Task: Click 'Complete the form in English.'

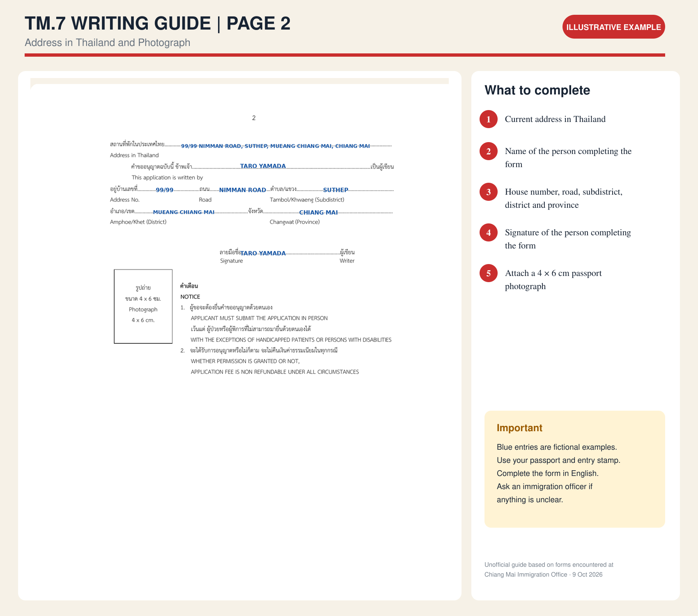Action: click(548, 473)
